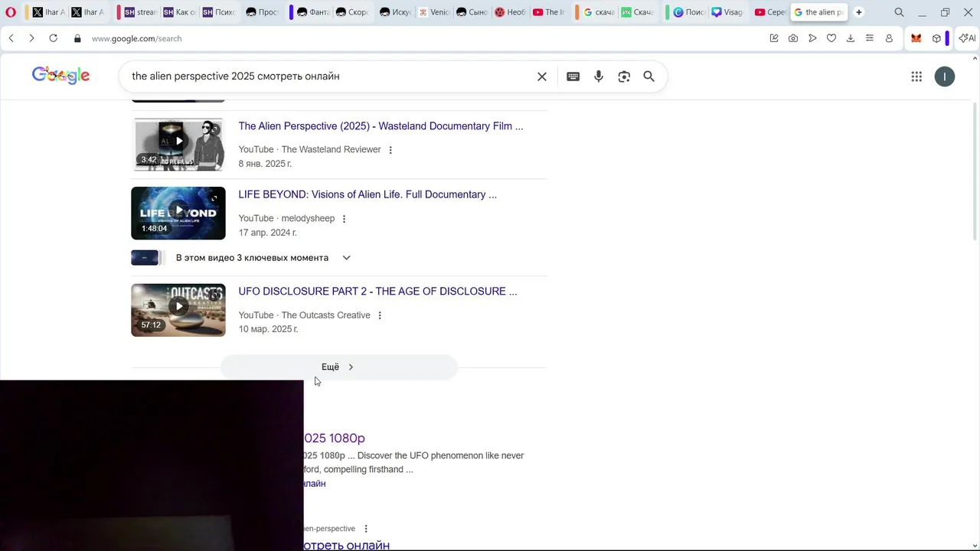Collapse the yellow tab island handle
Image resolution: width=980 pixels, height=551 pixels.
[x=27, y=12]
